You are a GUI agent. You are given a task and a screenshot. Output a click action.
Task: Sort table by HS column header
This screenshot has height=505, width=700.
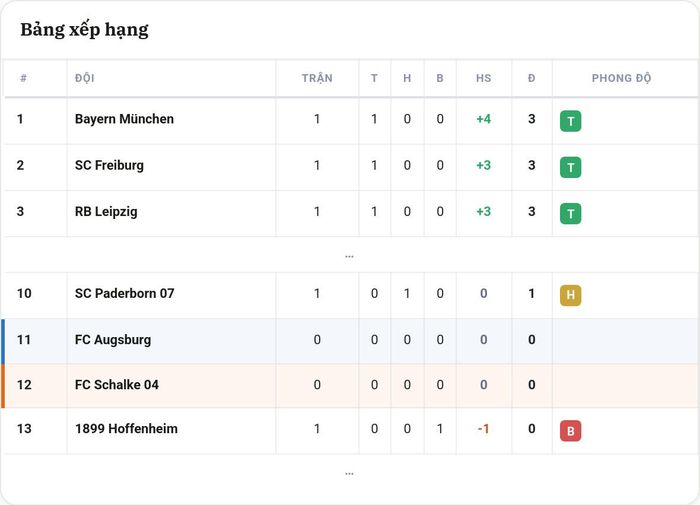tap(483, 78)
